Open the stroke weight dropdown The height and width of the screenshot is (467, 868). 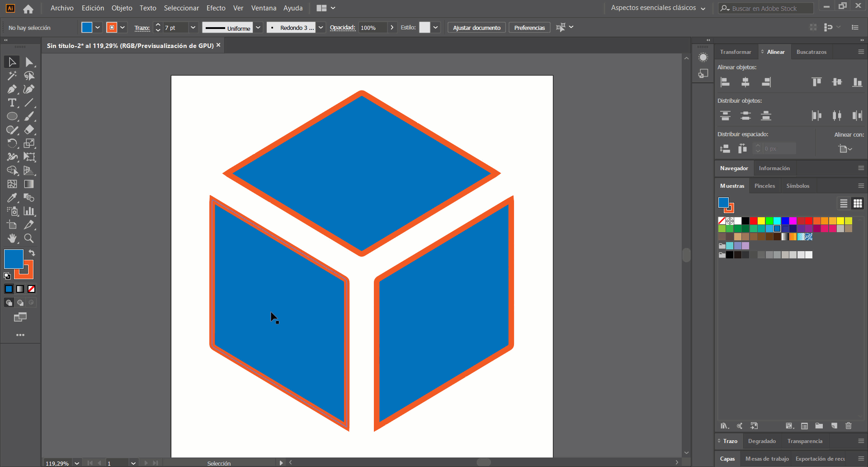193,28
